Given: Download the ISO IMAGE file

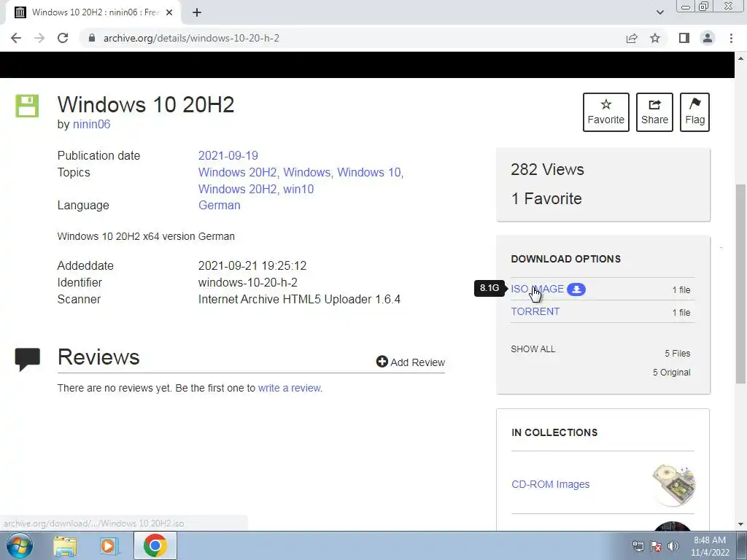Looking at the screenshot, I should tap(538, 289).
